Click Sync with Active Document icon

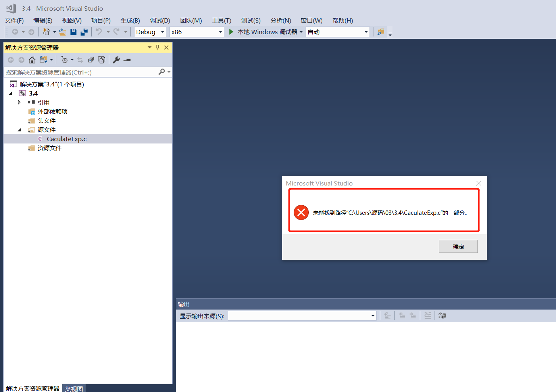[x=80, y=60]
